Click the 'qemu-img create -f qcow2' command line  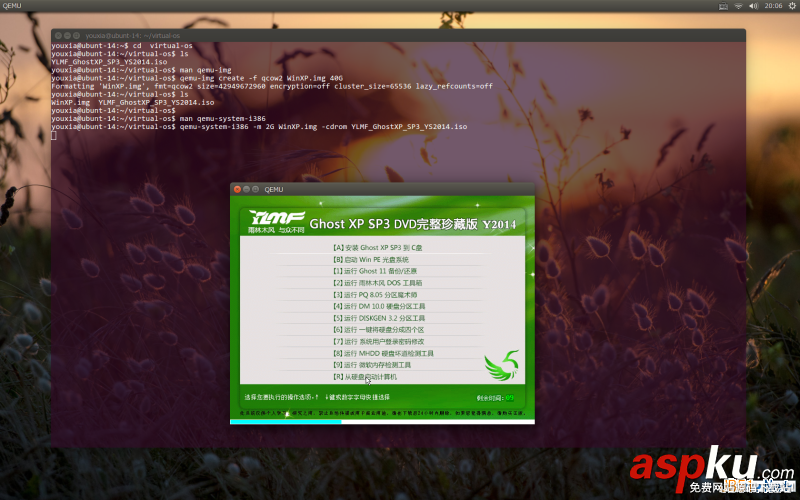tap(197, 79)
